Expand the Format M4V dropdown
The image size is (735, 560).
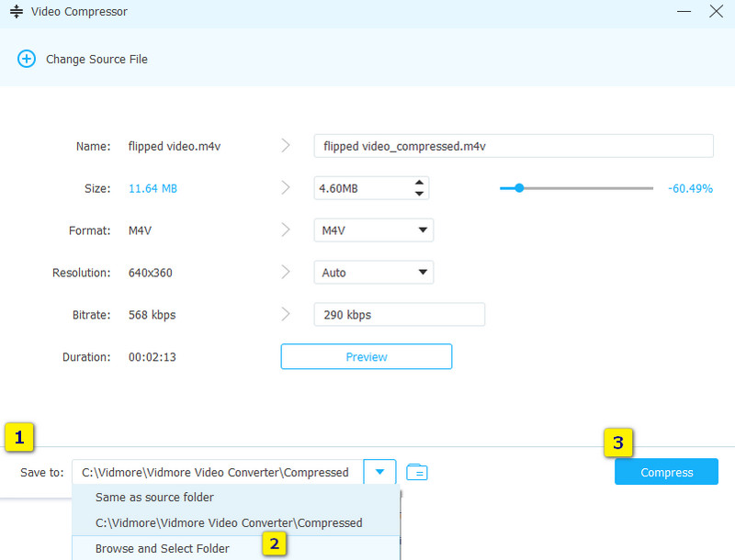[x=423, y=230]
